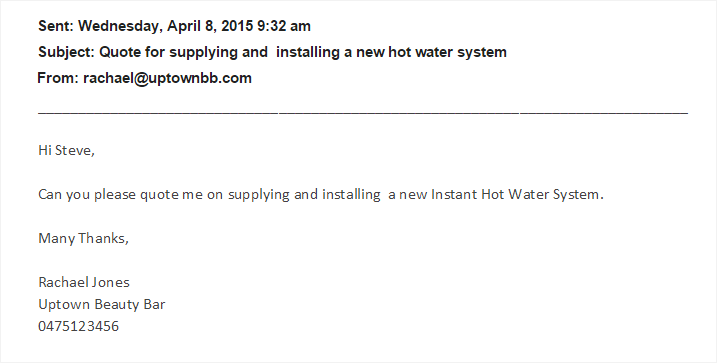
Task: Click the time 9:32 am
Action: (284, 26)
